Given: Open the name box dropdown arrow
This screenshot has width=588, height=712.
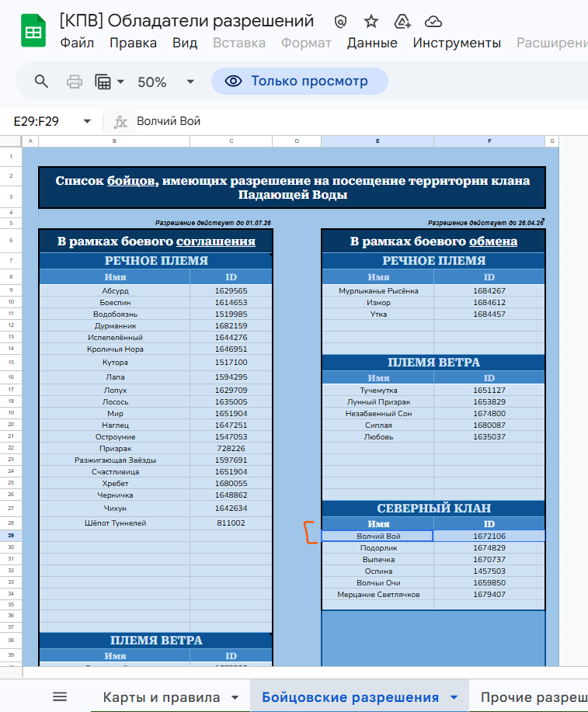Looking at the screenshot, I should 87,122.
